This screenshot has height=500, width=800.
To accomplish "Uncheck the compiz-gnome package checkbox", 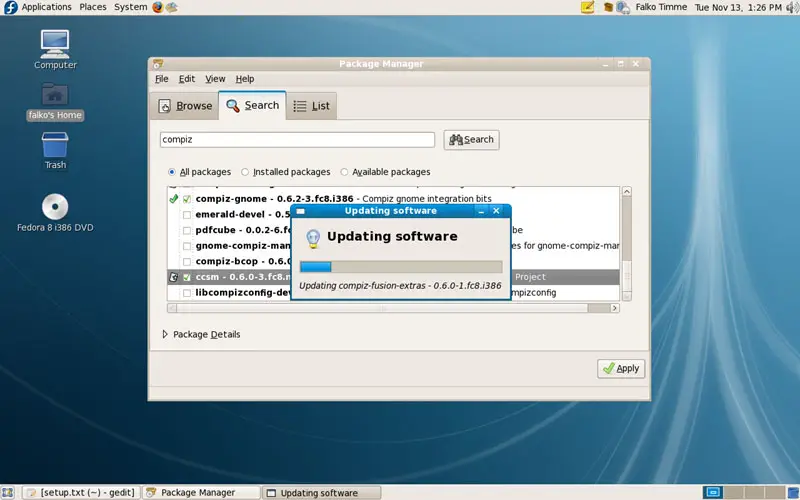I will 187,199.
